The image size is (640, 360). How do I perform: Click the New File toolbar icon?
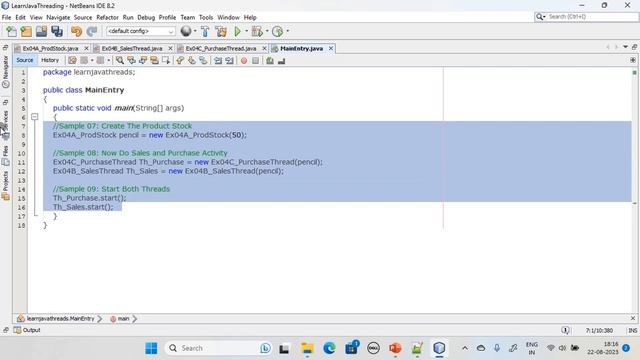coord(11,31)
